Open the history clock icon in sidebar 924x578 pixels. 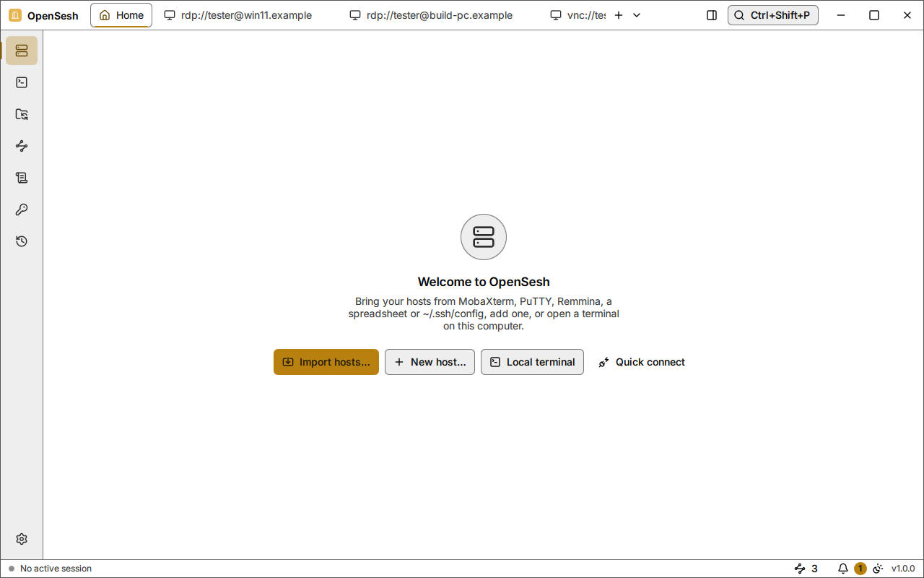(22, 241)
